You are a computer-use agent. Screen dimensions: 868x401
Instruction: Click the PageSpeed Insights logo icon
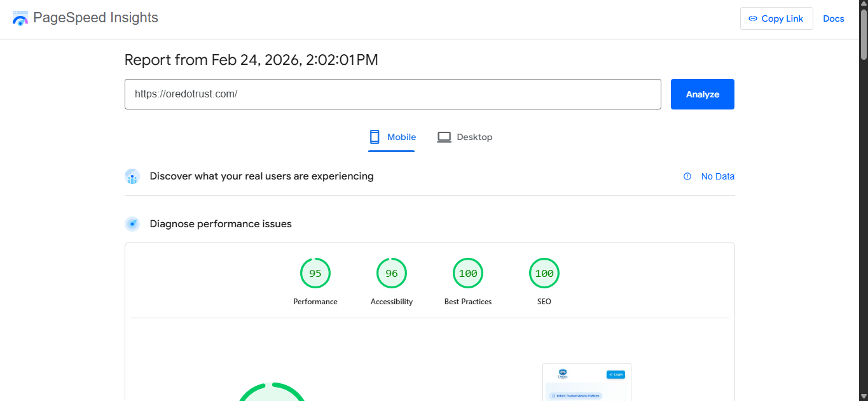[x=20, y=18]
